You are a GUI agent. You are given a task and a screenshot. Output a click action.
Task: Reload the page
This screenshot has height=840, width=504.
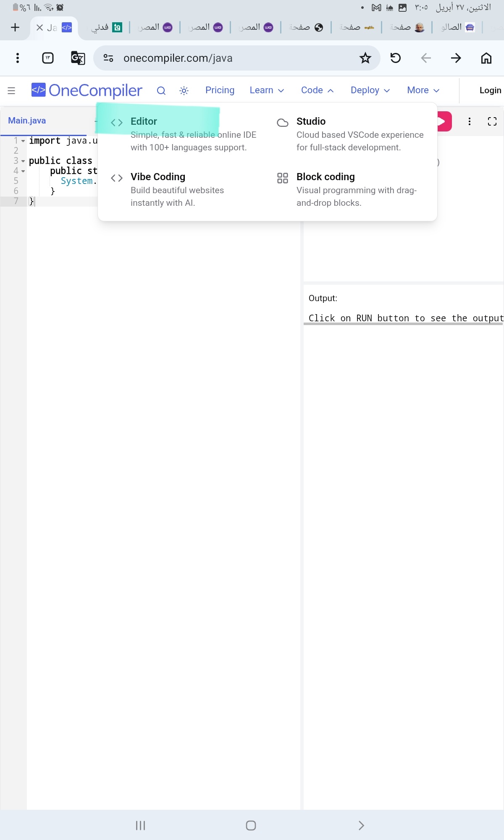pos(396,58)
